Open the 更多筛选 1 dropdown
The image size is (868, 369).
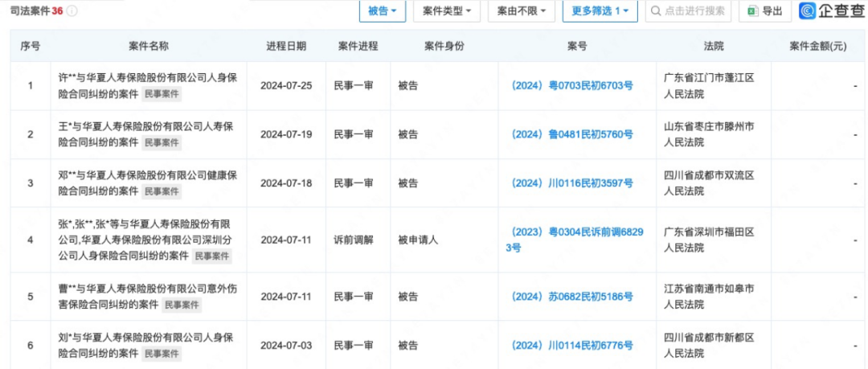click(600, 11)
